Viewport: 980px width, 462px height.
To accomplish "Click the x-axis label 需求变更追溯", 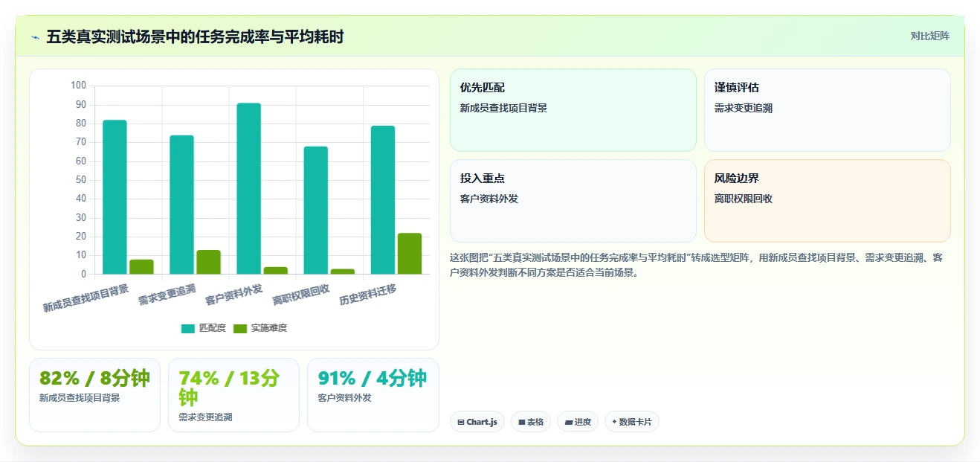I will pyautogui.click(x=167, y=295).
